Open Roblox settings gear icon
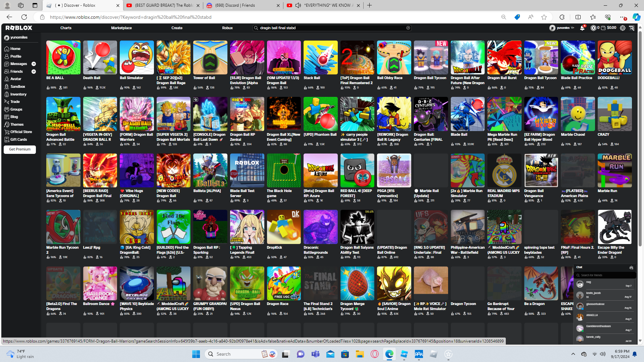 (x=623, y=28)
